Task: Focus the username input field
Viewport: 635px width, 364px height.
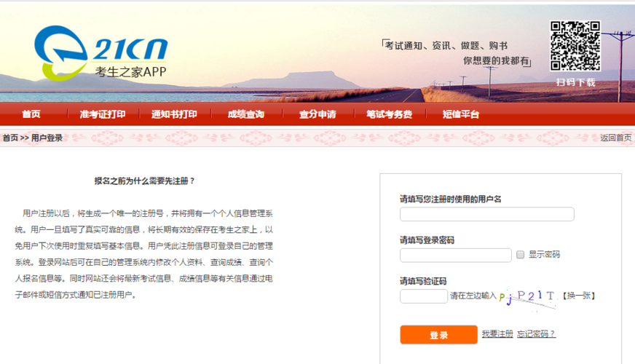Action: 486,214
